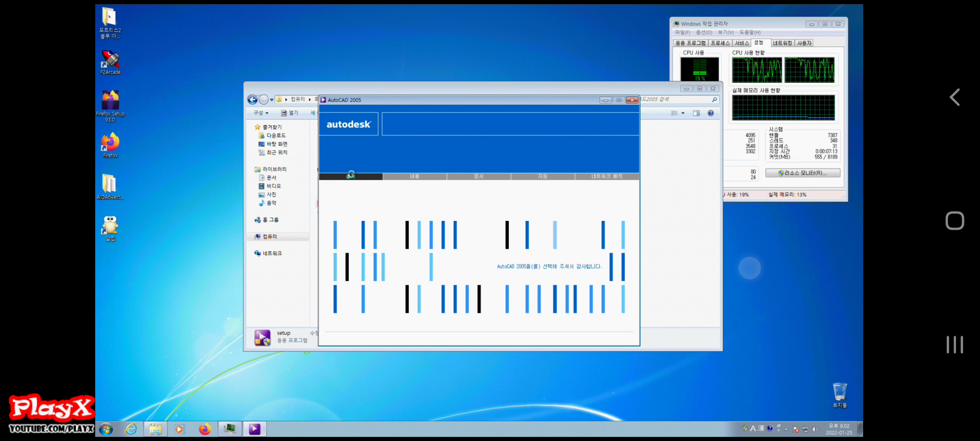Click the volume speaker tray icon

pos(815,429)
